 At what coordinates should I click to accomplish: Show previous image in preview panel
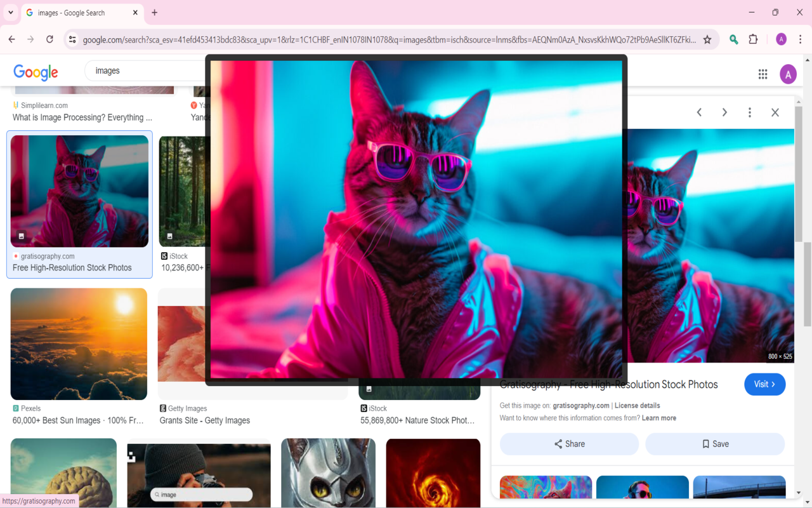[699, 112]
